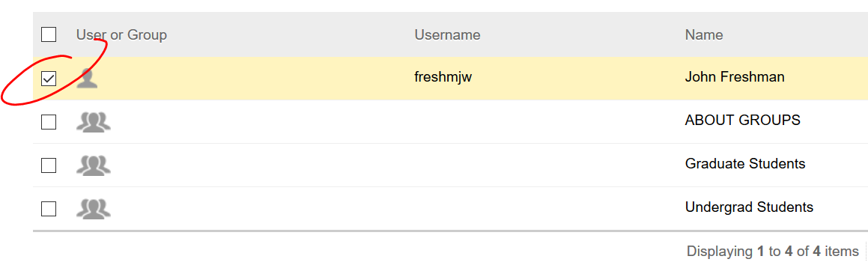The width and height of the screenshot is (868, 277).
Task: Click the Displaying 1 to 4 items text
Action: click(x=773, y=252)
